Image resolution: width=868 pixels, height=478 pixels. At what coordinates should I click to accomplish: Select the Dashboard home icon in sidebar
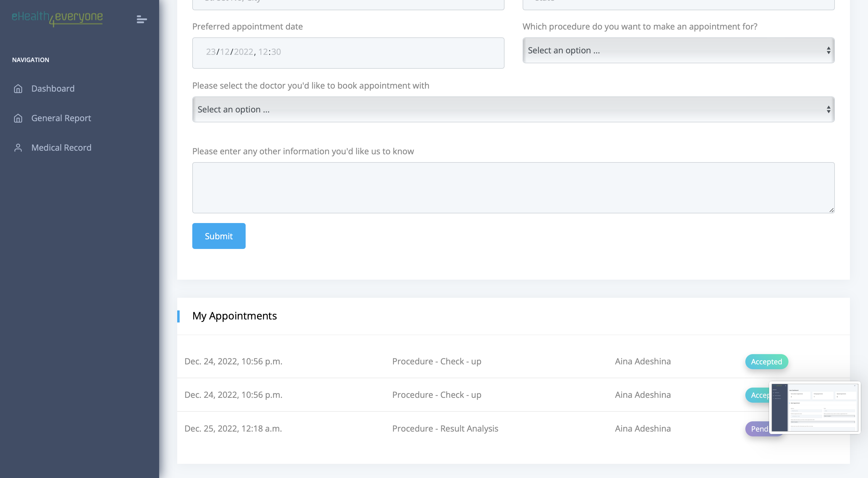click(18, 89)
